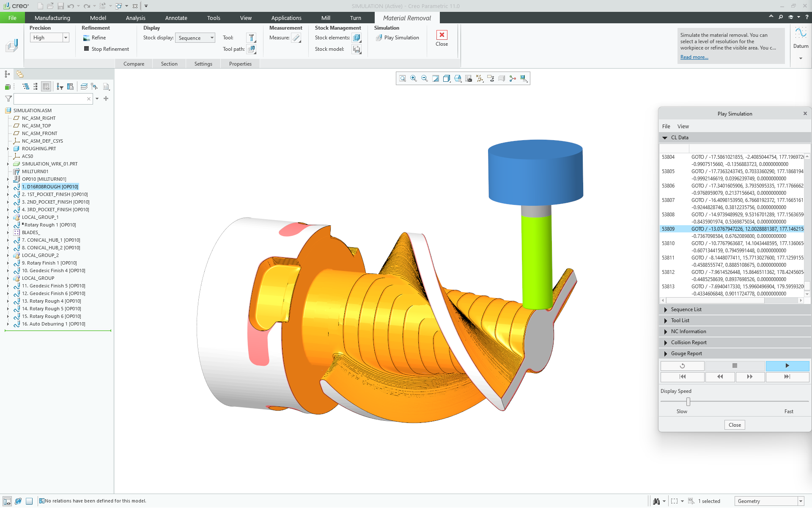Click the Read more link

[694, 57]
